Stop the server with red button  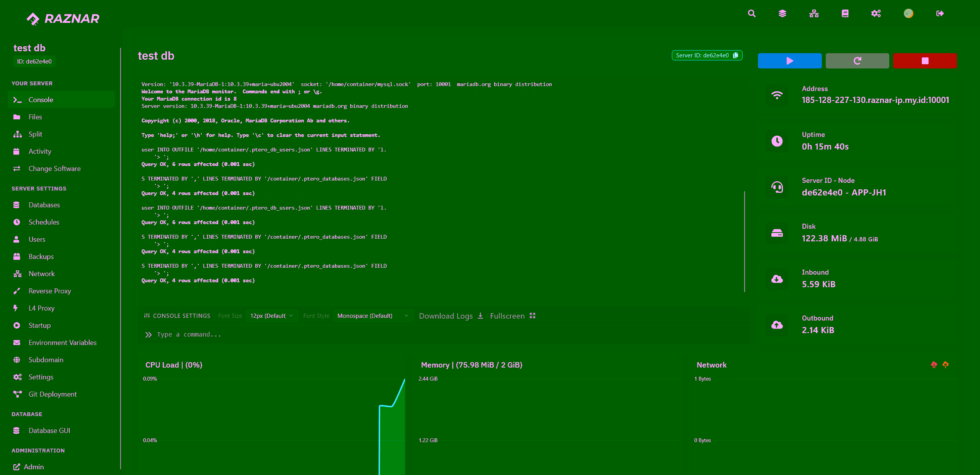pyautogui.click(x=925, y=61)
